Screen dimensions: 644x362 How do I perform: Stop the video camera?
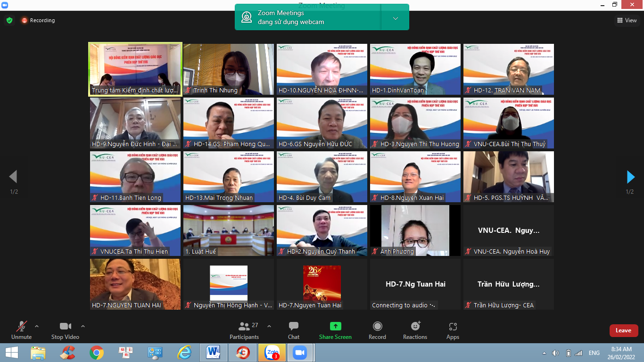click(65, 330)
